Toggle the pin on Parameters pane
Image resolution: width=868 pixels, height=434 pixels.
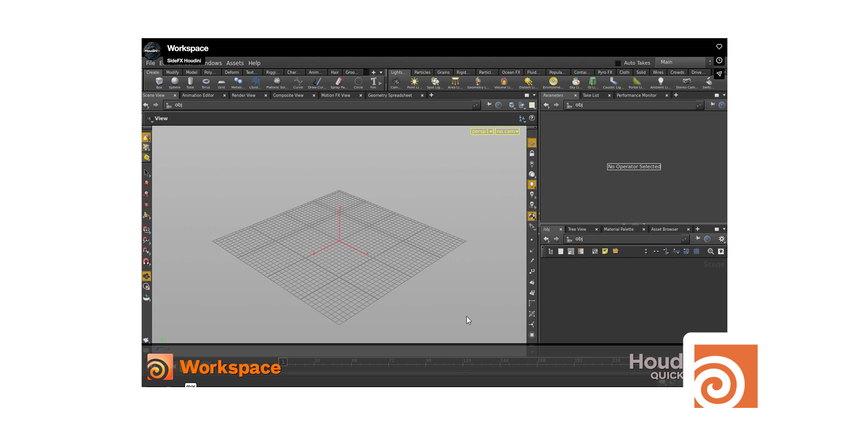713,105
